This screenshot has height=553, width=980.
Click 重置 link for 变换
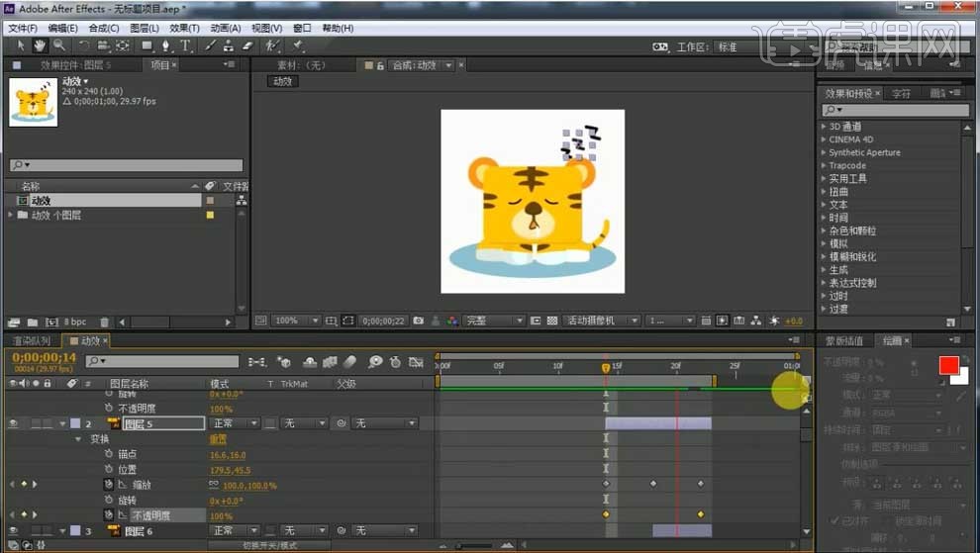coord(218,438)
